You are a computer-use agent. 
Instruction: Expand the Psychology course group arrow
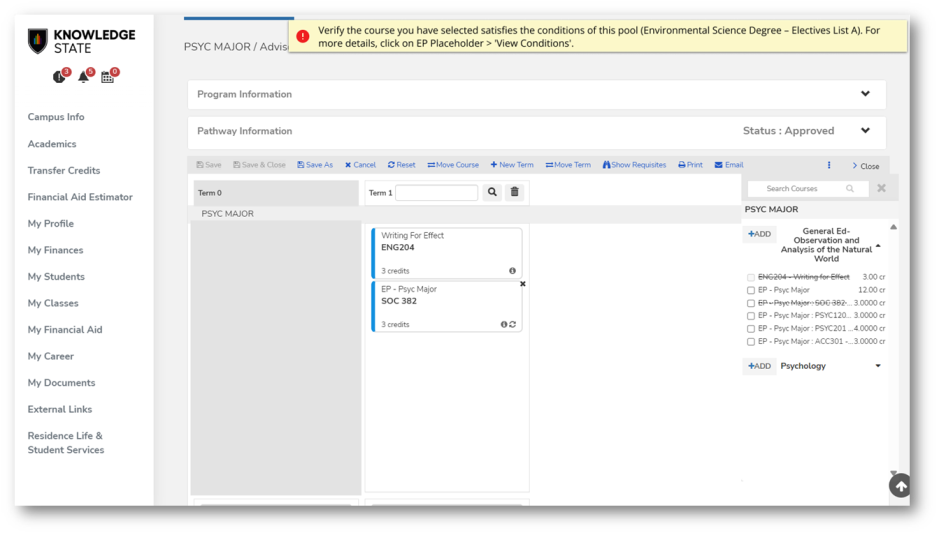878,366
